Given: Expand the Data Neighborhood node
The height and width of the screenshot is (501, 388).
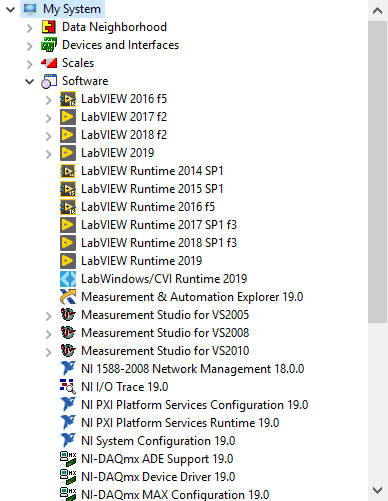Looking at the screenshot, I should (30, 28).
